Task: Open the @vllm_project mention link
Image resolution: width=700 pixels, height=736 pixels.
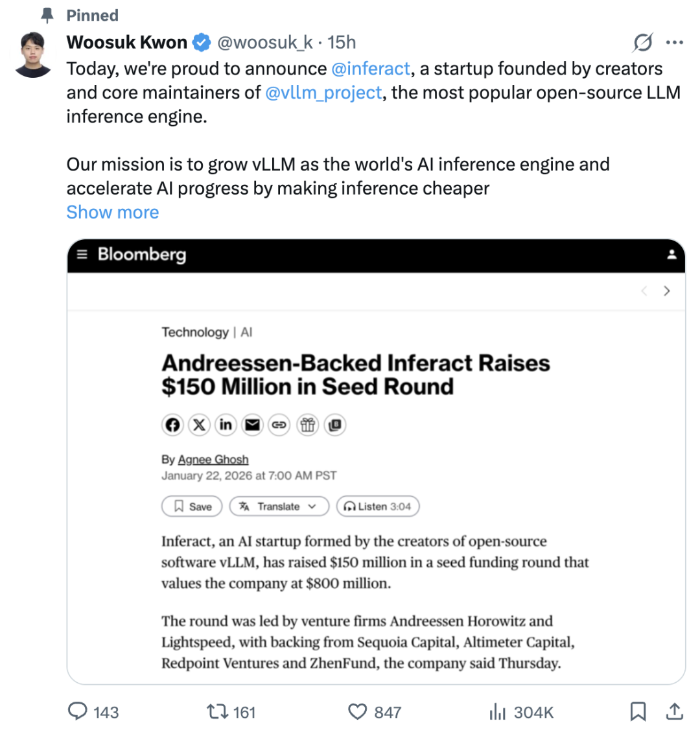Action: 323,93
